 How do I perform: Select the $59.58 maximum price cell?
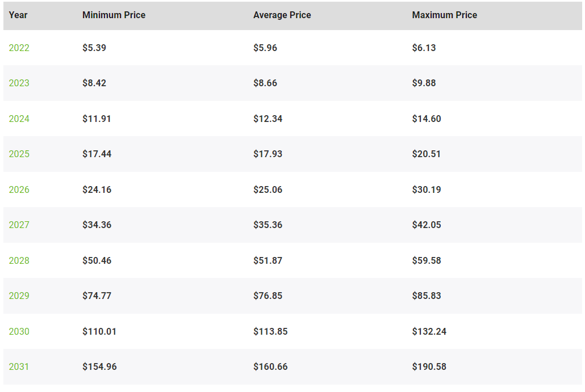pyautogui.click(x=427, y=260)
